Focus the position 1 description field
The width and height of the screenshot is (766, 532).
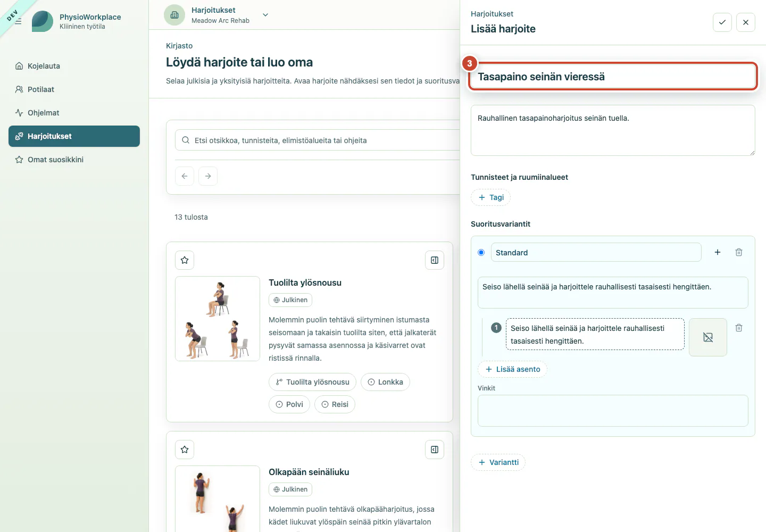pyautogui.click(x=595, y=335)
